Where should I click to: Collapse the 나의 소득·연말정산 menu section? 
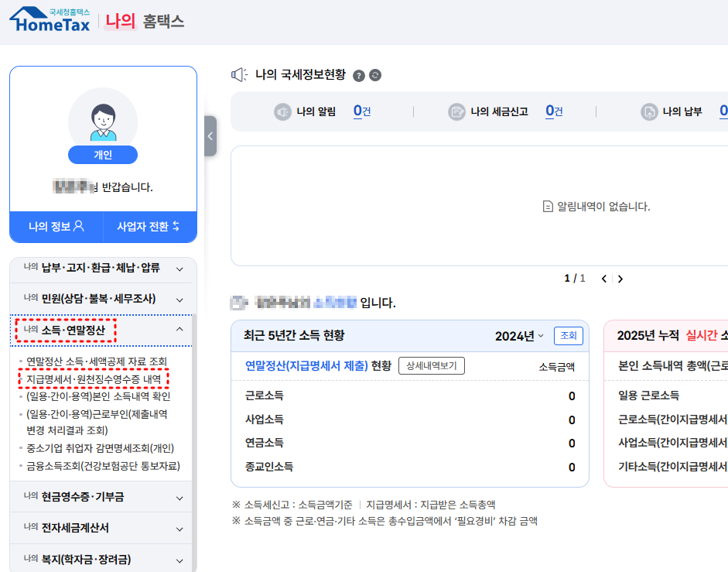point(64,330)
